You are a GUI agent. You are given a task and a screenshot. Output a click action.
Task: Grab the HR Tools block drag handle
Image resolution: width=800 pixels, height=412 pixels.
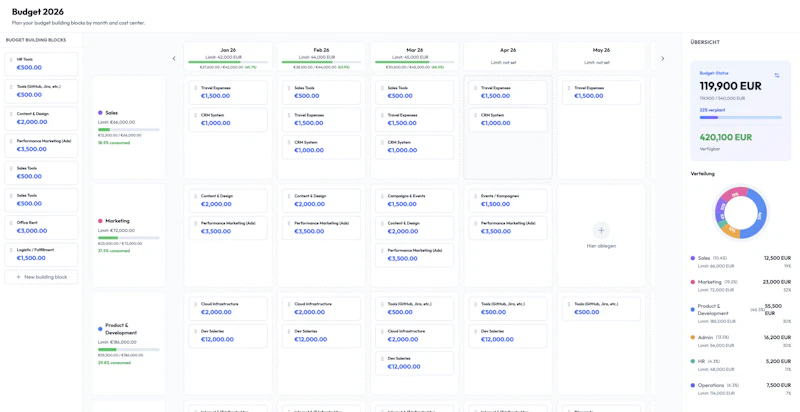11,59
